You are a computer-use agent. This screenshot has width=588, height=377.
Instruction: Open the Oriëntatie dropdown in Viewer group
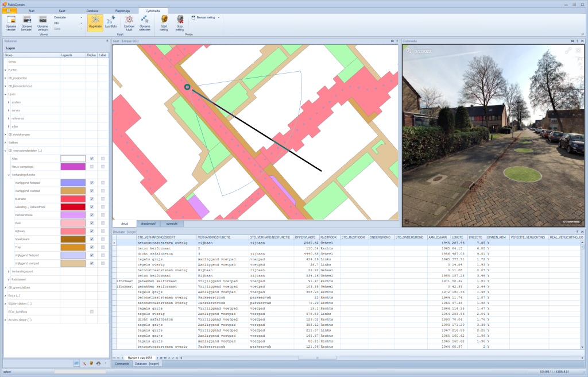click(x=82, y=17)
